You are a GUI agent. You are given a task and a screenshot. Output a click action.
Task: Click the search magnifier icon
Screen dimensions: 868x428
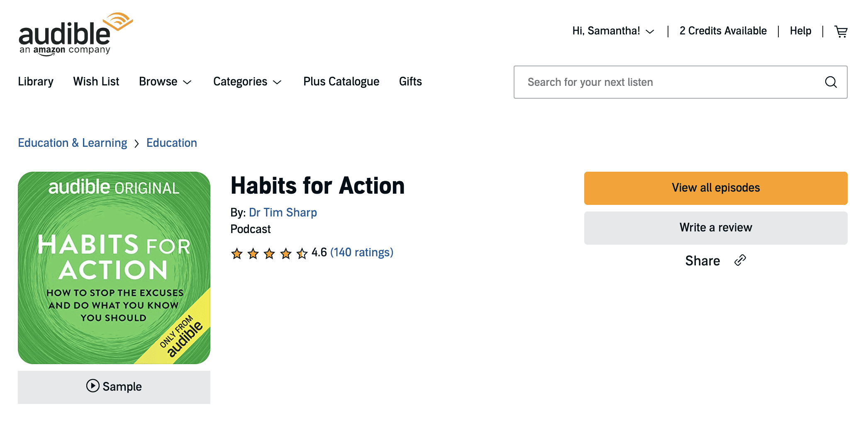click(831, 82)
